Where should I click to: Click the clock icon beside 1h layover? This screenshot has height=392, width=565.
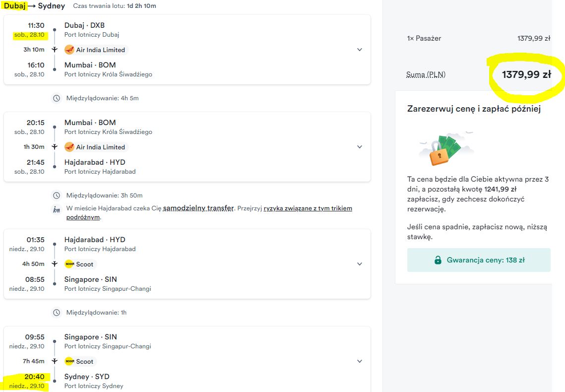point(57,313)
